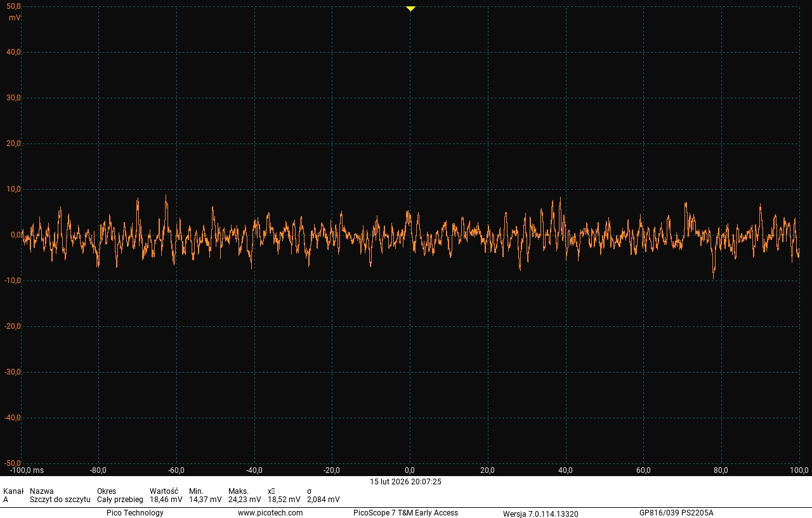Select the Szczyt do szczytu measurement name
Image resolution: width=812 pixels, height=518 pixels.
click(60, 500)
